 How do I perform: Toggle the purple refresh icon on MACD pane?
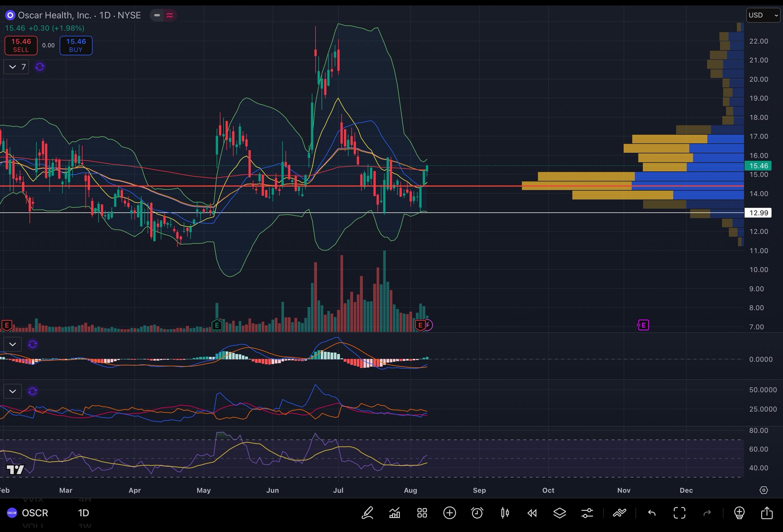pyautogui.click(x=32, y=344)
